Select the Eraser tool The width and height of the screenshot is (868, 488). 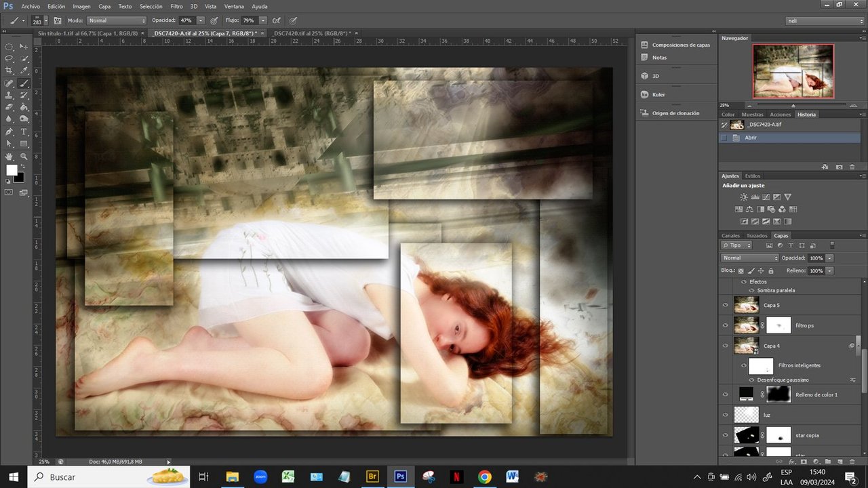point(9,107)
